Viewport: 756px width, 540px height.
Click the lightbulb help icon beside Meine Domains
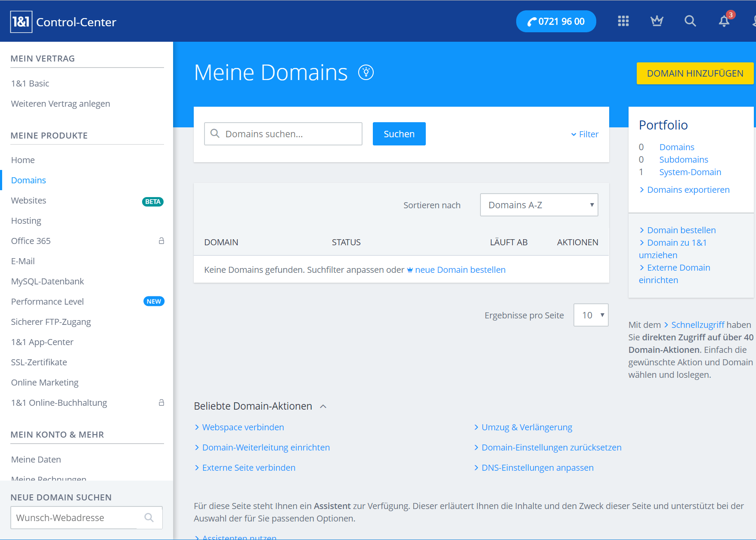point(366,72)
